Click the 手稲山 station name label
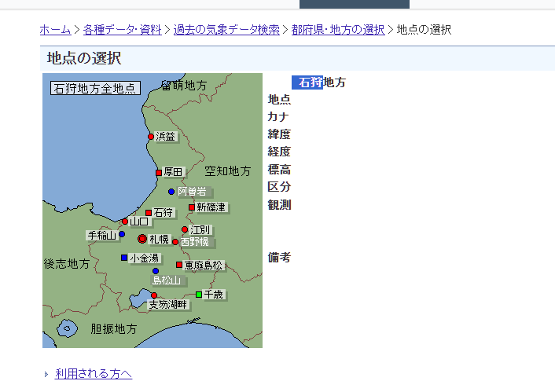Image resolution: width=555 pixels, height=392 pixels. point(102,235)
